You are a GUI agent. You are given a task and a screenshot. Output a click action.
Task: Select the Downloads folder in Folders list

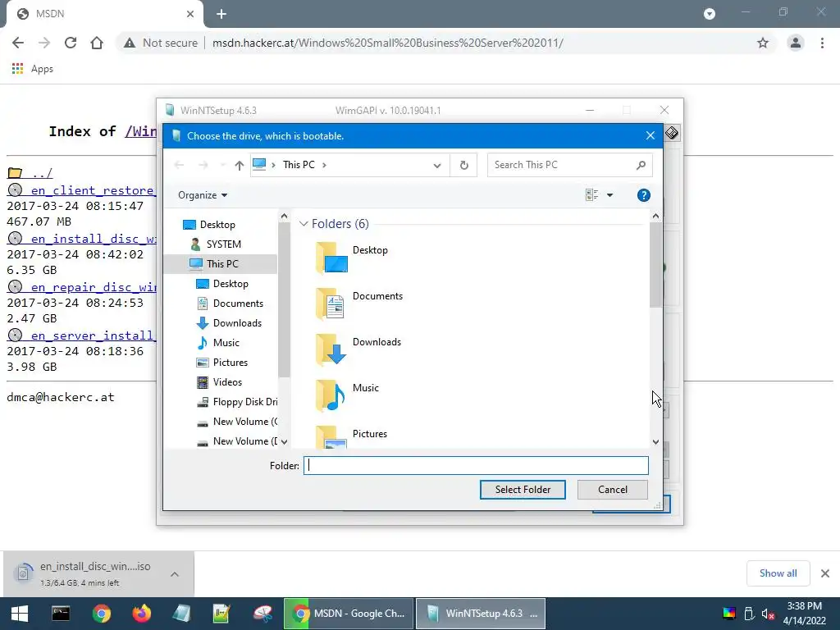pyautogui.click(x=358, y=349)
